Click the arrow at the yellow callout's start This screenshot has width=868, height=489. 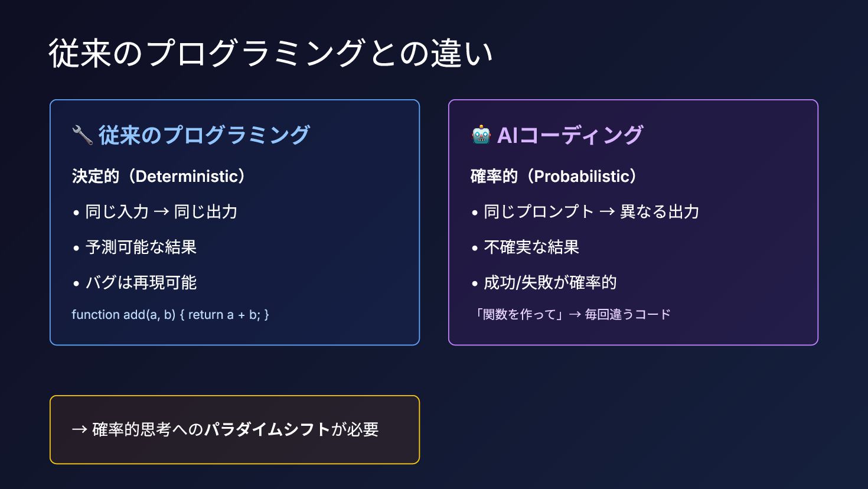79,429
